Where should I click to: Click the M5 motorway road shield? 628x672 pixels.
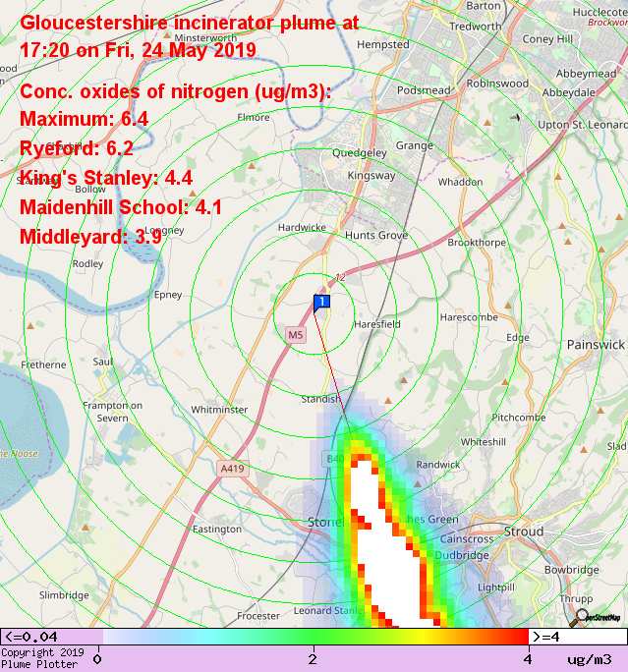pos(296,335)
